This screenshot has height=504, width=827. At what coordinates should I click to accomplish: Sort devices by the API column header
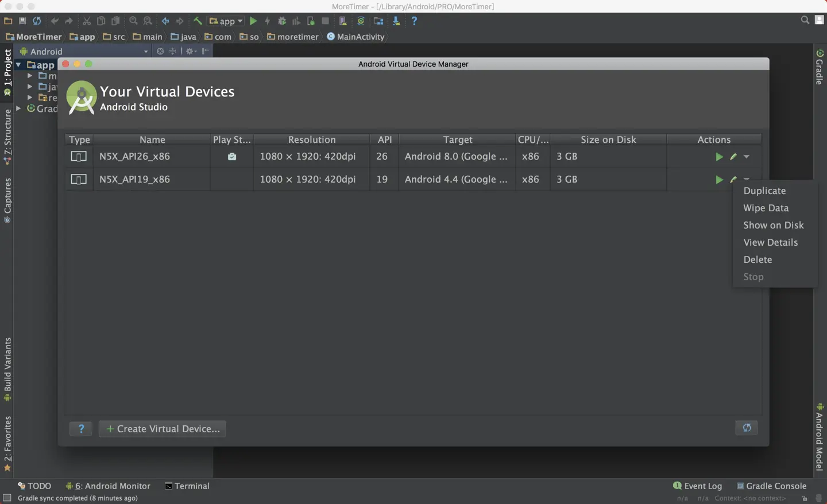[x=385, y=139]
